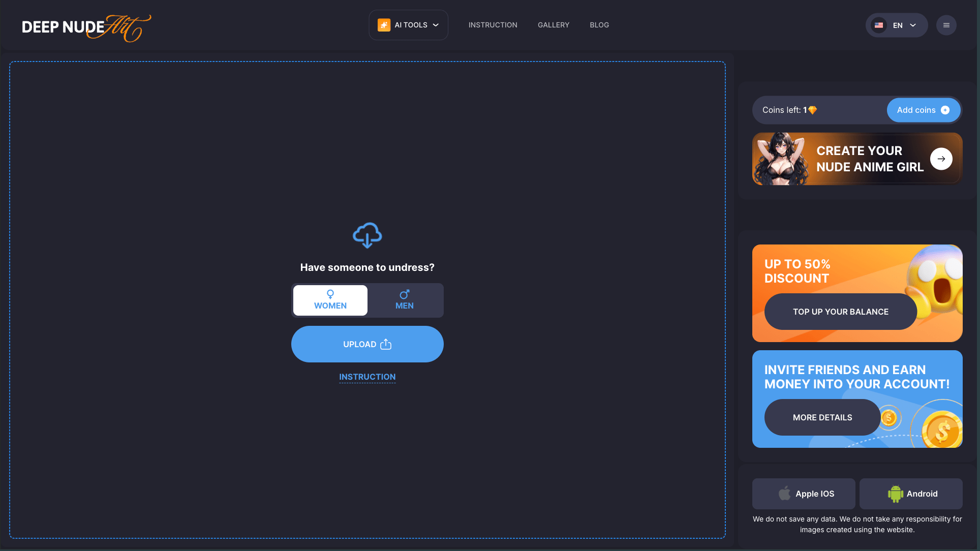Screen dimensions: 980x551
Task: Open the underlined INSTRUCTION link below Upload
Action: (x=367, y=377)
